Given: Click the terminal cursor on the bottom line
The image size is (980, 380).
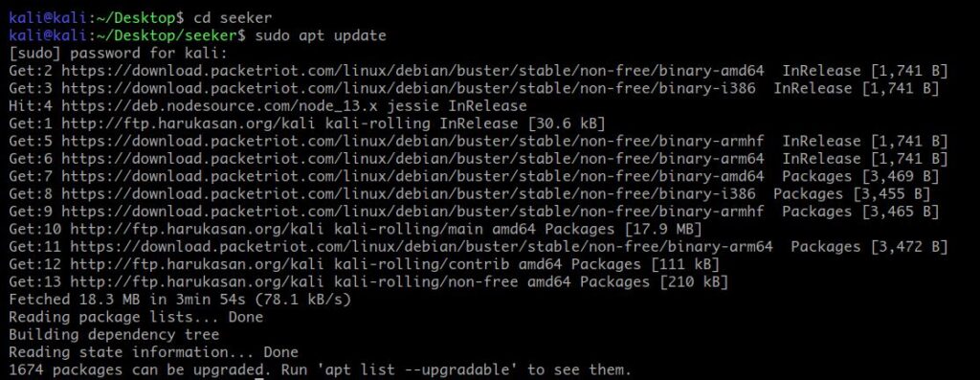Looking at the screenshot, I should coord(259,377).
